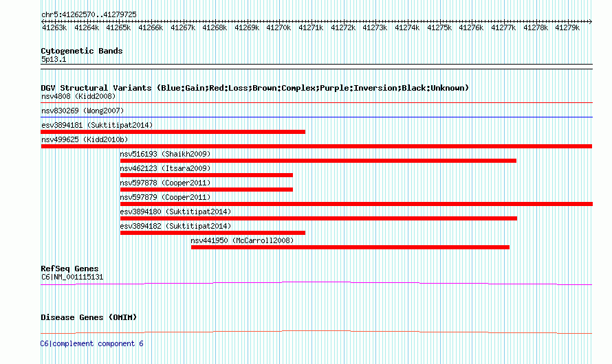
Task: Click the nsv597878 (Cooper2011) label
Action: tap(165, 183)
